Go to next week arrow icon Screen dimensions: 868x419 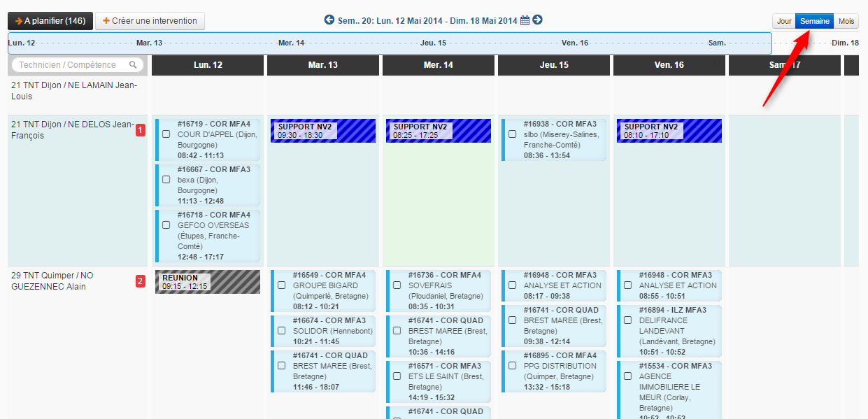coord(537,20)
